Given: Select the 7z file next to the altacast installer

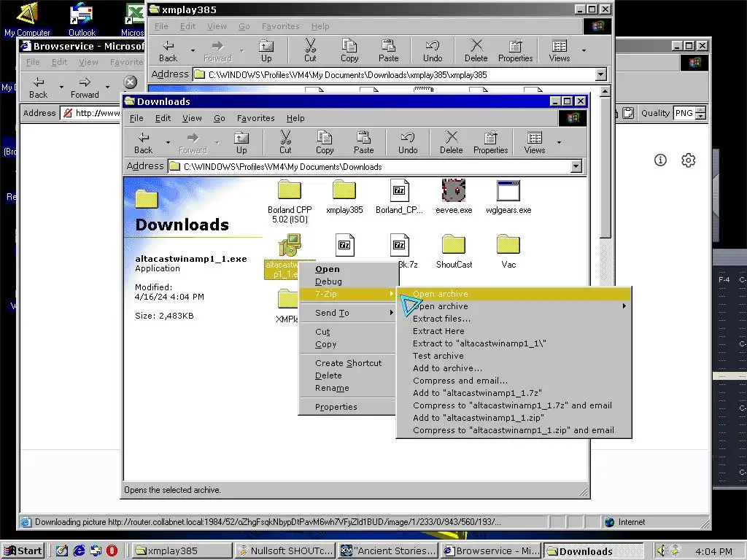Looking at the screenshot, I should (x=344, y=245).
